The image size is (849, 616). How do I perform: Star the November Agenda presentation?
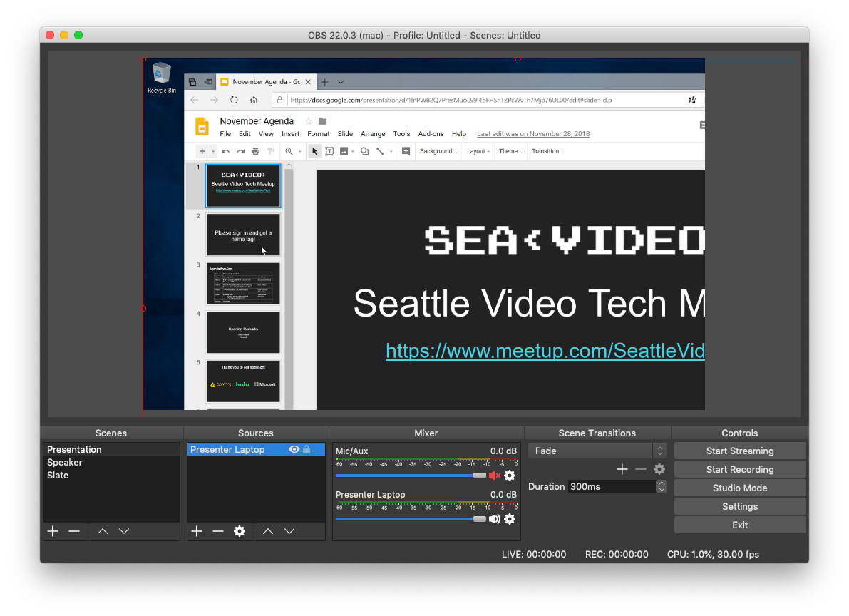(309, 121)
